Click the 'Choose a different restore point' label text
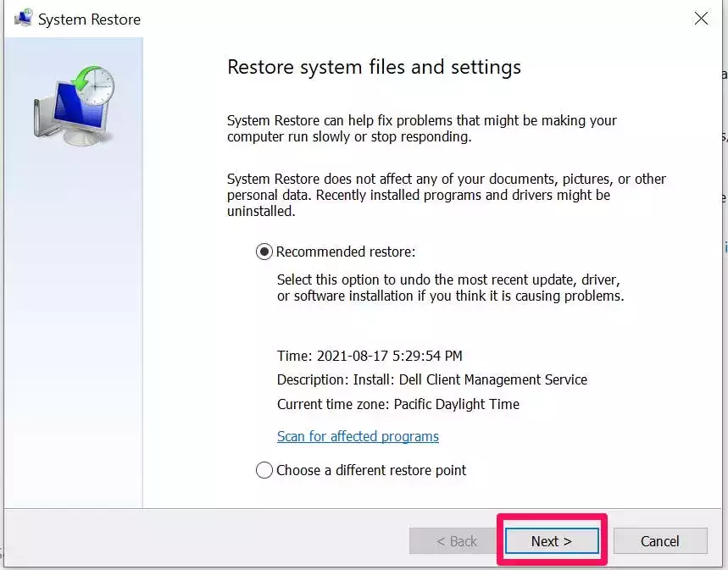Viewport: 728px width, 570px height. click(371, 470)
